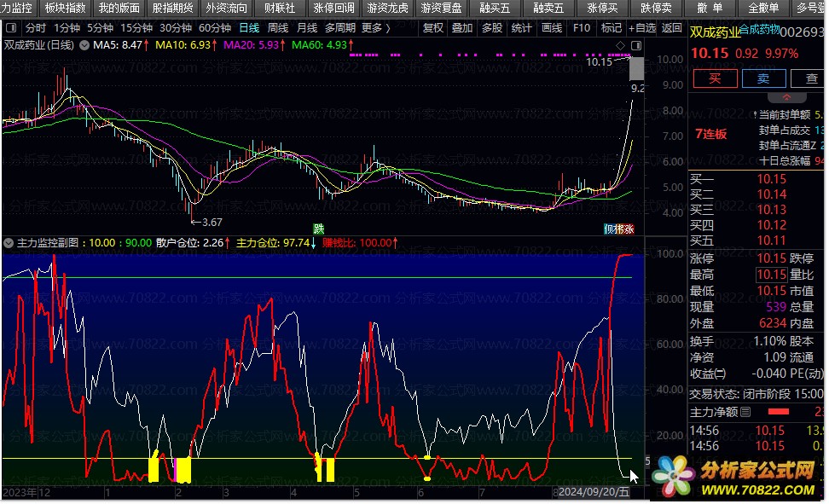The height and width of the screenshot is (504, 829).
Task: Open the 统计 statistics button
Action: [x=522, y=28]
